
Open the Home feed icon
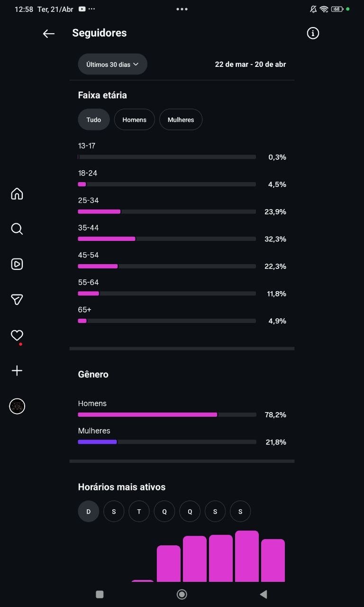(x=17, y=193)
